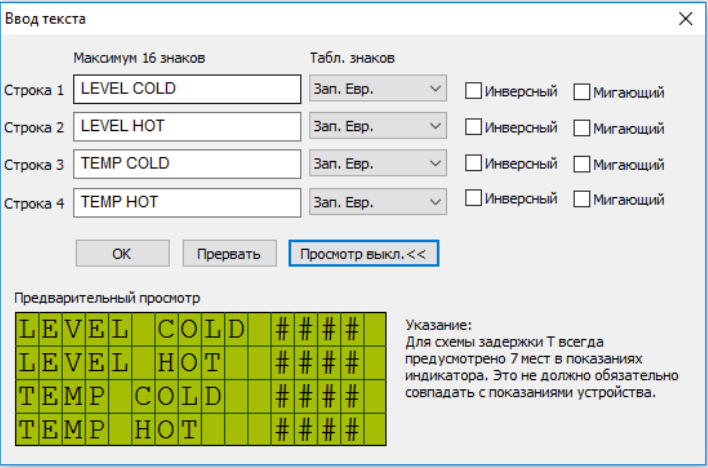The height and width of the screenshot is (468, 708).
Task: Click the TEMP HOT text field
Action: point(187,203)
